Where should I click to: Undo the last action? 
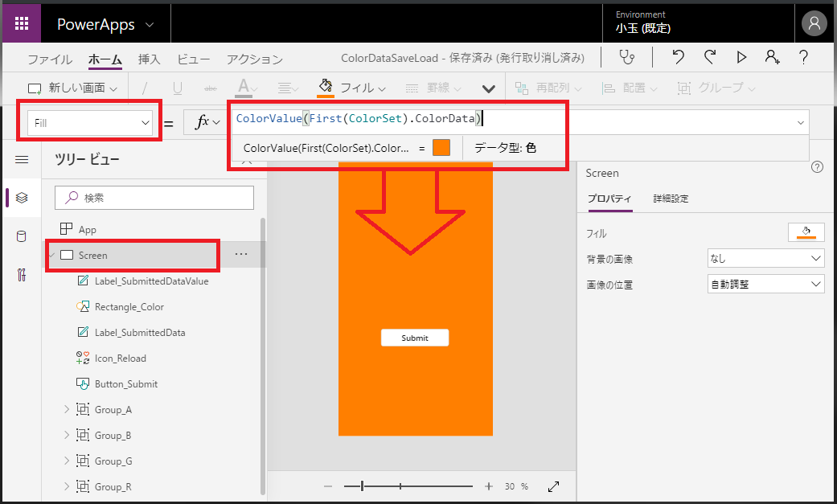[678, 57]
